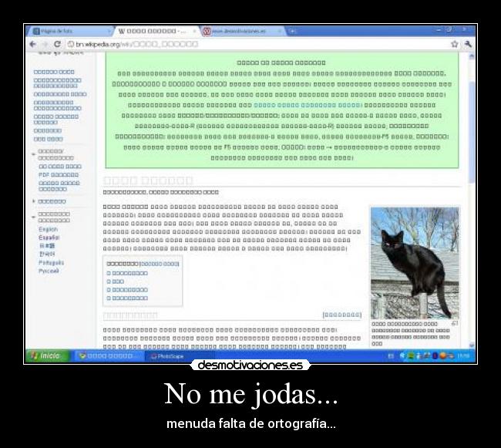Open fourth table of contents entry
This screenshot has width=501, height=448.
point(127,298)
